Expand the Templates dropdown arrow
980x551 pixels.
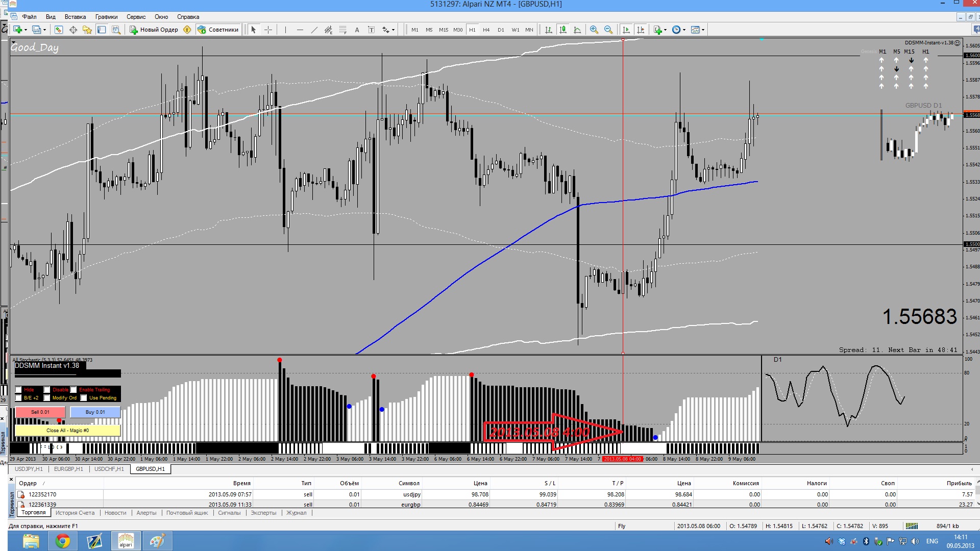click(703, 30)
